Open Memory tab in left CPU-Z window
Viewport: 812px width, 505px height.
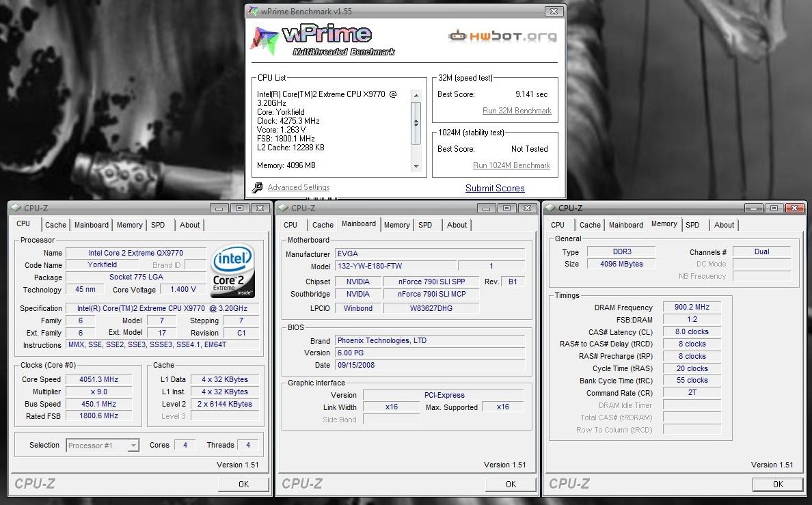pyautogui.click(x=129, y=225)
